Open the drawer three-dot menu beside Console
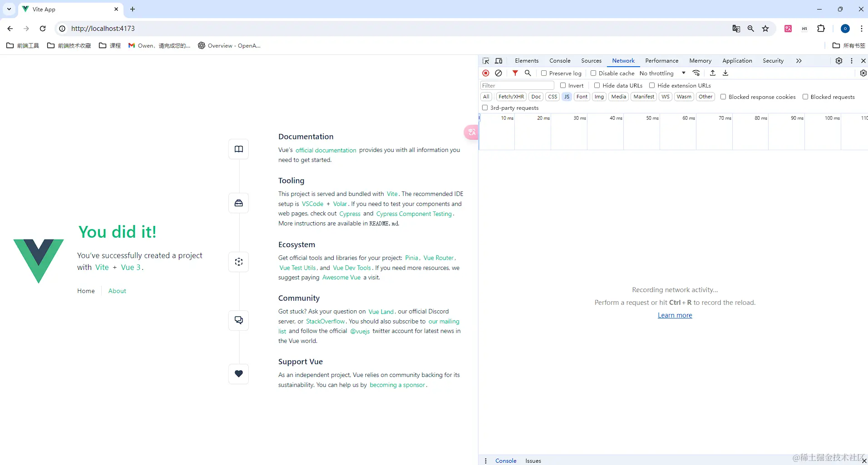This screenshot has width=868, height=465. click(486, 460)
